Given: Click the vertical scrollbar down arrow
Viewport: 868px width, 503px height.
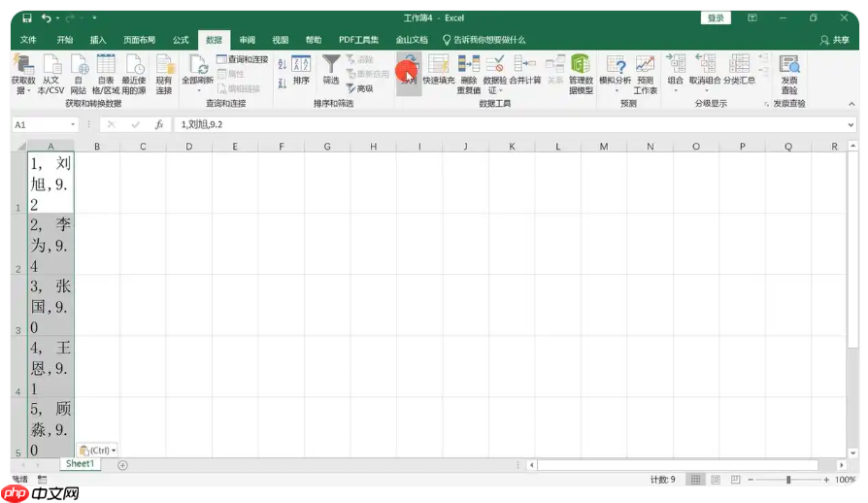Looking at the screenshot, I should coord(853,453).
